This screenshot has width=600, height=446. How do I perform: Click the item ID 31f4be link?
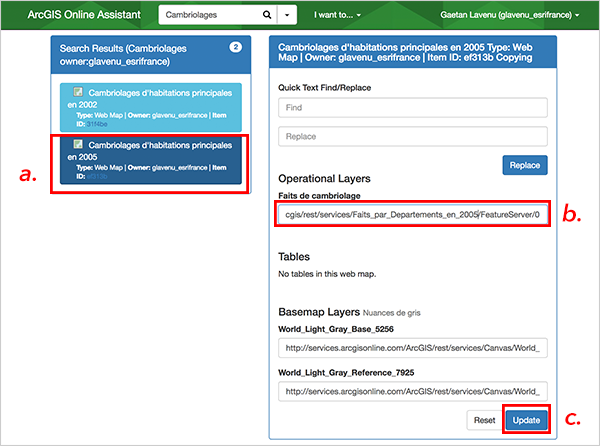(97, 124)
